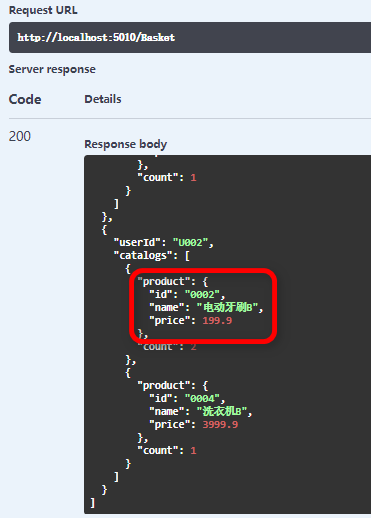Select the "price": 199.9 line
Image resolution: width=371 pixels, height=518 pixels.
190,321
